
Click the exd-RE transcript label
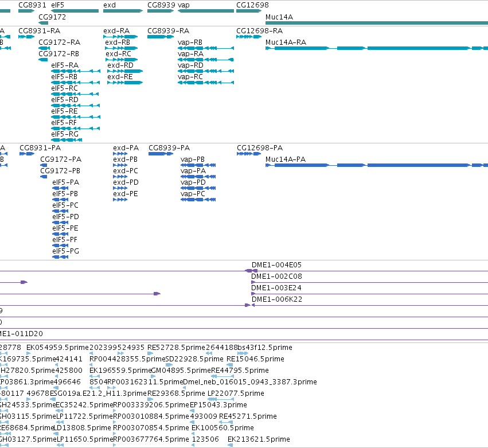pyautogui.click(x=120, y=77)
